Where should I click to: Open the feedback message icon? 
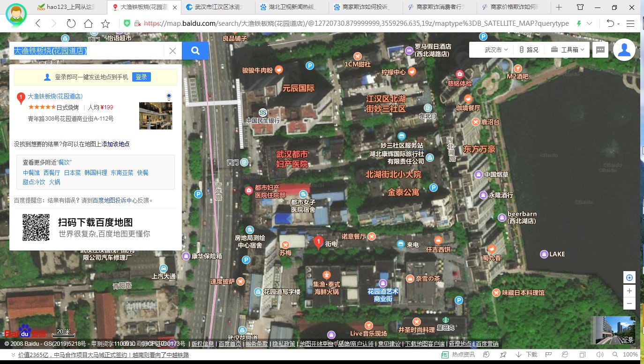click(x=600, y=50)
